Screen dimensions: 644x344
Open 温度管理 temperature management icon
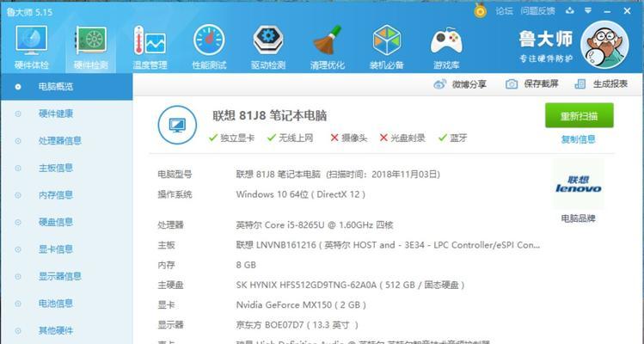150,46
